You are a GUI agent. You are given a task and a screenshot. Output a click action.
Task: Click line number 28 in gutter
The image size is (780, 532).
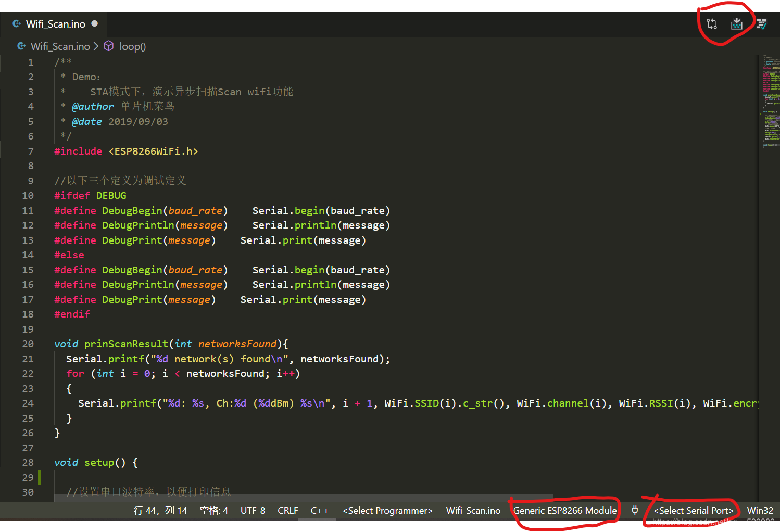click(x=28, y=462)
